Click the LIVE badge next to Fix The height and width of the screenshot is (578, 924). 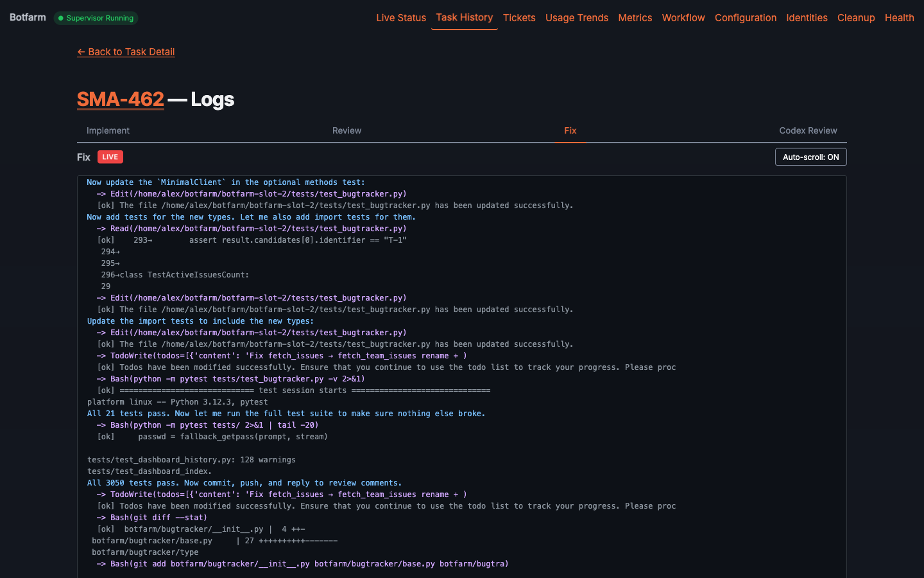click(x=110, y=157)
